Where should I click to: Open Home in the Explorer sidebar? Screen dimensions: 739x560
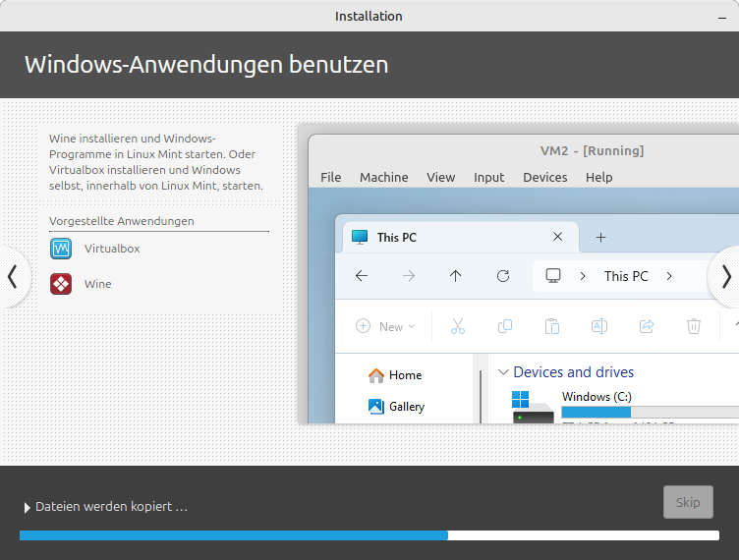[395, 375]
